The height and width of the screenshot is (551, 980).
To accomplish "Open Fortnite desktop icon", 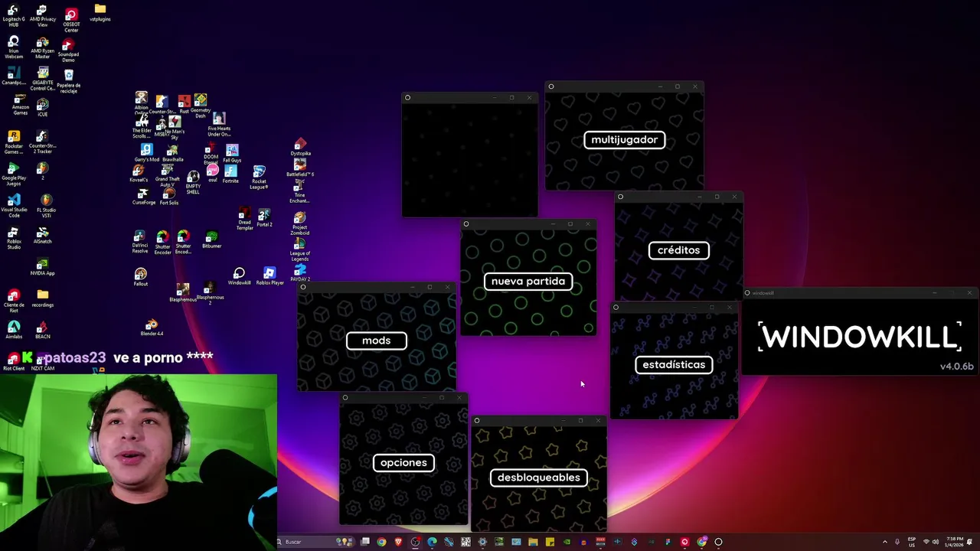I will point(230,174).
